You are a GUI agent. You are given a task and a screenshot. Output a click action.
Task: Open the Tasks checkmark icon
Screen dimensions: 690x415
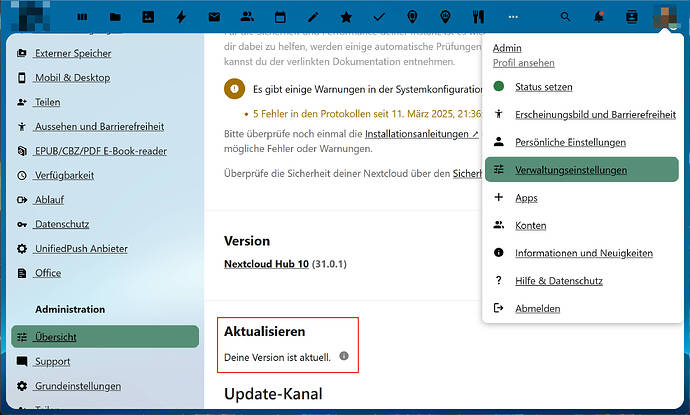(379, 17)
